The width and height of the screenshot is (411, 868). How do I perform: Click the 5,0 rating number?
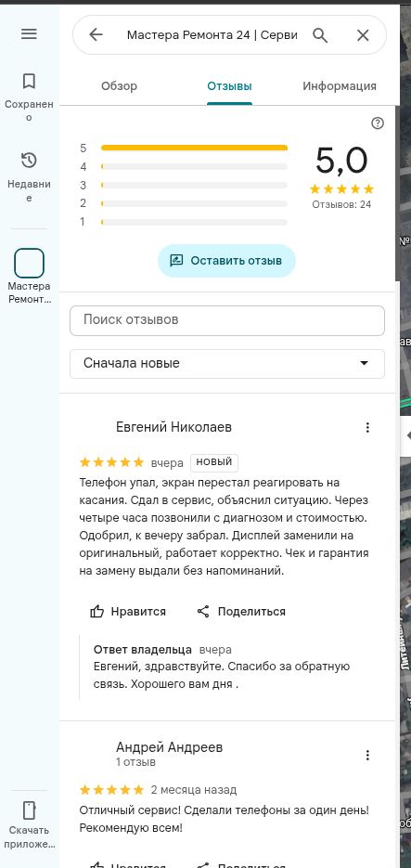341,162
